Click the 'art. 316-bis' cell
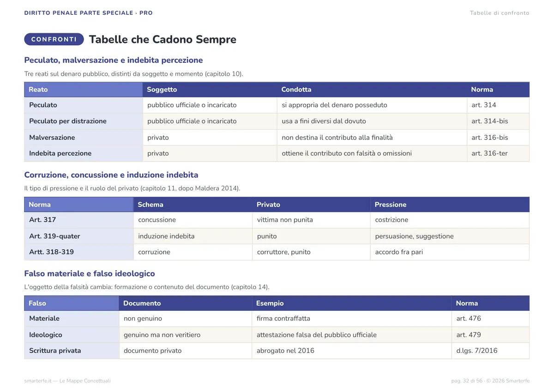Image resolution: width=554 pixels, height=392 pixels. (498, 138)
